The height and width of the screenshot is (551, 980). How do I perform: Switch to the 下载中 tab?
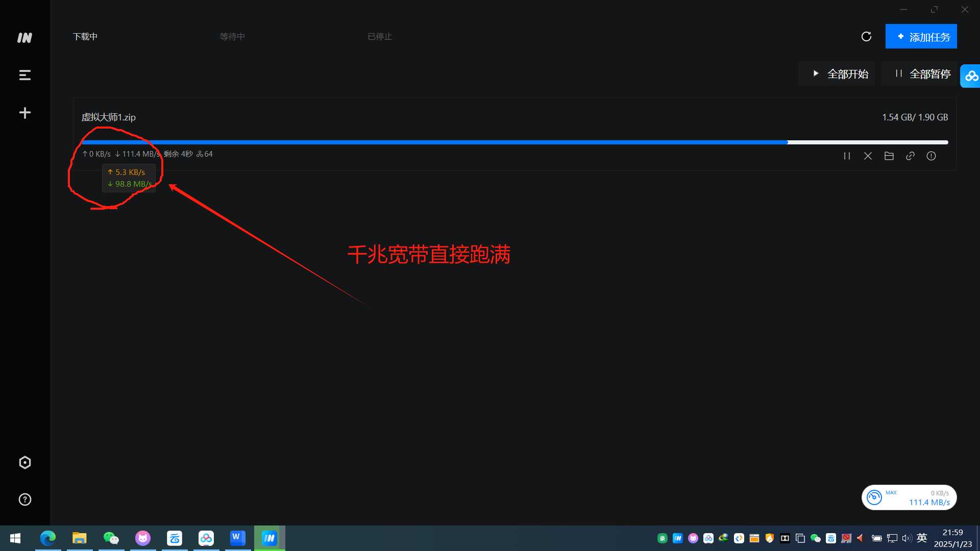pos(85,37)
